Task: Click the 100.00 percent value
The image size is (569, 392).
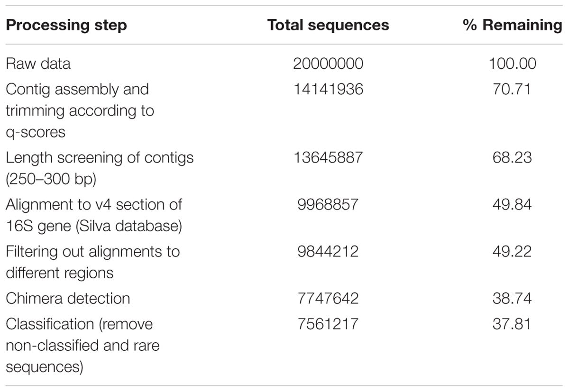Action: pos(512,64)
